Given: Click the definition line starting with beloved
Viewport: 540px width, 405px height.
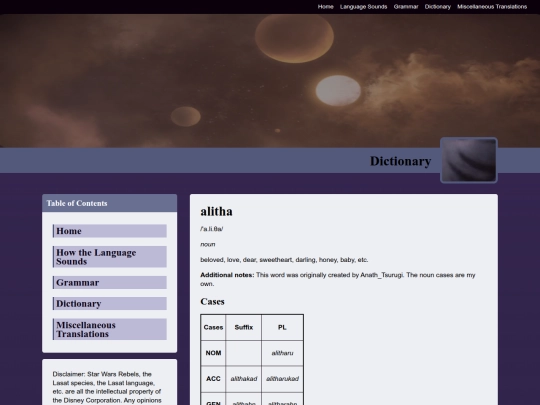Looking at the screenshot, I should coord(284,260).
